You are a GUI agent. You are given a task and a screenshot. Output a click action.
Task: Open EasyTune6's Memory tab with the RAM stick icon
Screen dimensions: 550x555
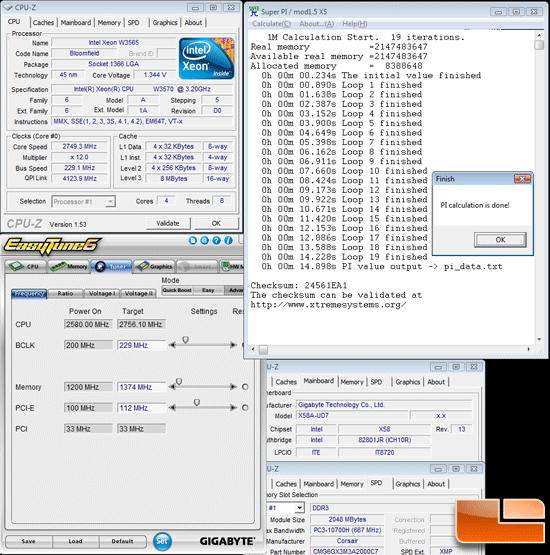point(69,266)
